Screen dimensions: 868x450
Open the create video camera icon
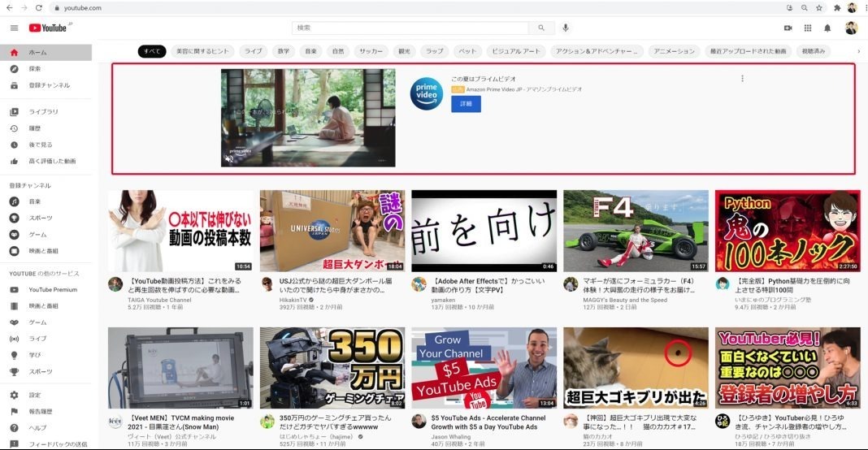tap(788, 28)
